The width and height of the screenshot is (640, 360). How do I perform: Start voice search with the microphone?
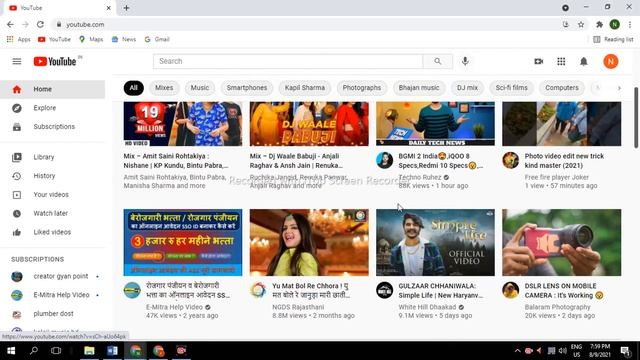465,61
